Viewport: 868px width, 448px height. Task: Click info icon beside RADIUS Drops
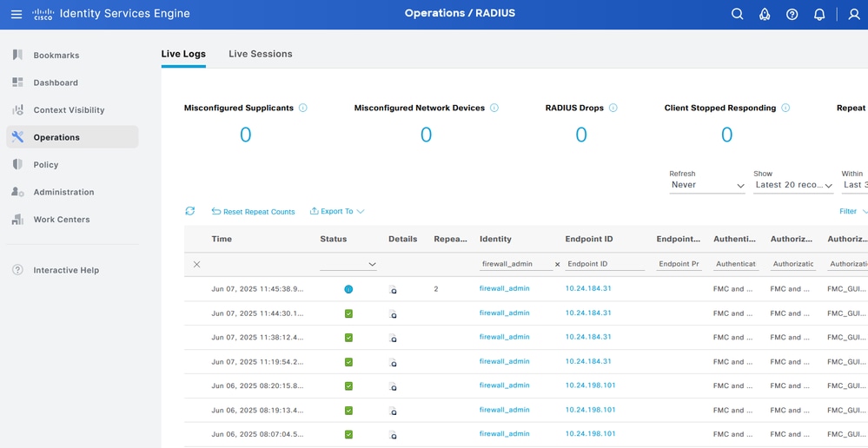coord(613,108)
